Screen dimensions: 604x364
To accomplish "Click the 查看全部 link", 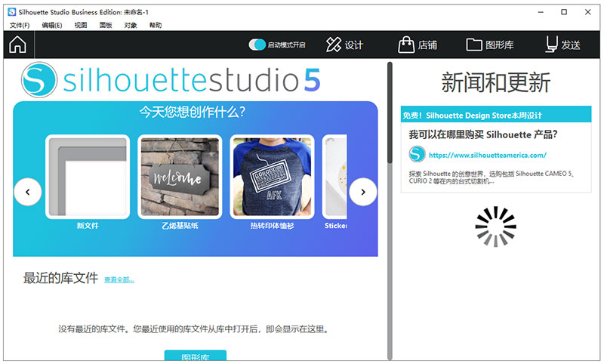I will click(119, 279).
